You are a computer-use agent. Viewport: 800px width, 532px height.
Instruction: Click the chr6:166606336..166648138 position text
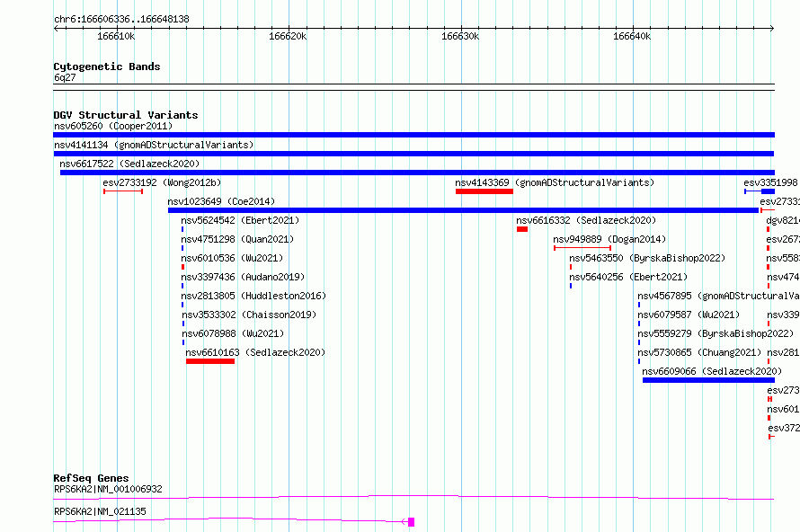point(121,19)
